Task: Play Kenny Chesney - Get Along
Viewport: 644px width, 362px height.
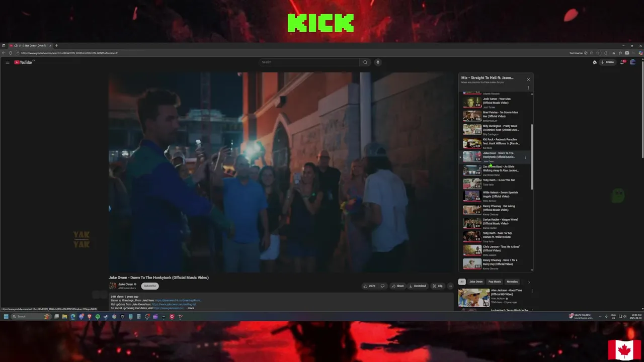Action: point(496,210)
